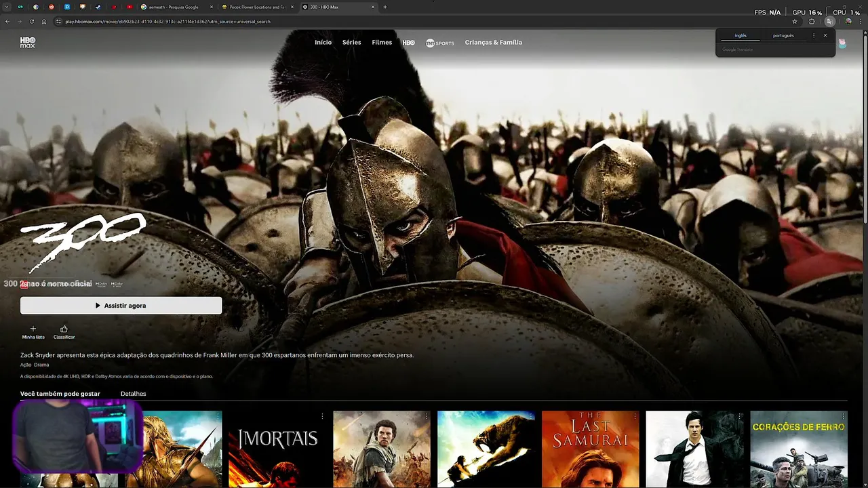Click the browser home icon

(44, 22)
